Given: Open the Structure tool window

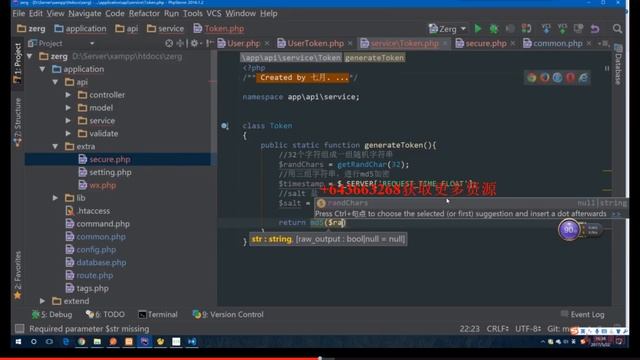Looking at the screenshot, I should coord(18,122).
